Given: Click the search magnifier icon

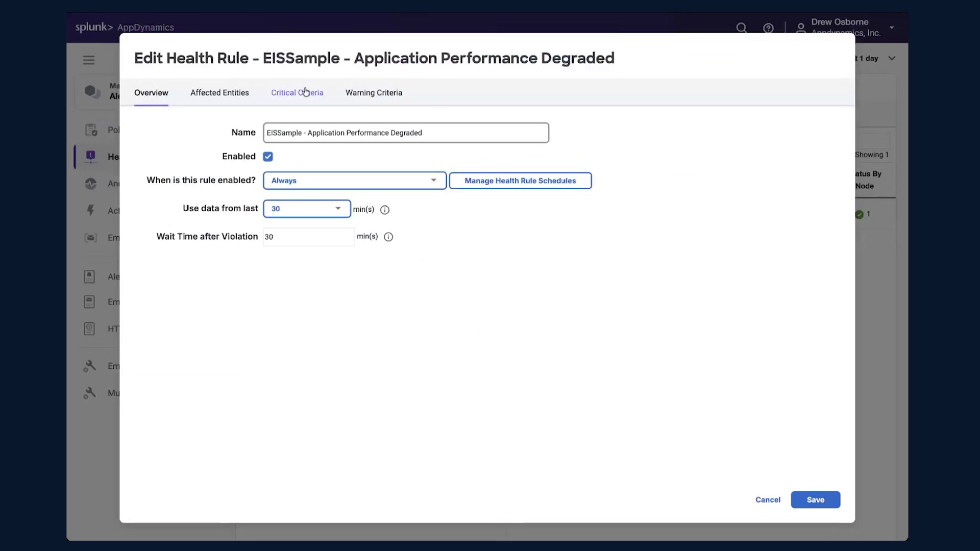Looking at the screenshot, I should click(x=742, y=28).
